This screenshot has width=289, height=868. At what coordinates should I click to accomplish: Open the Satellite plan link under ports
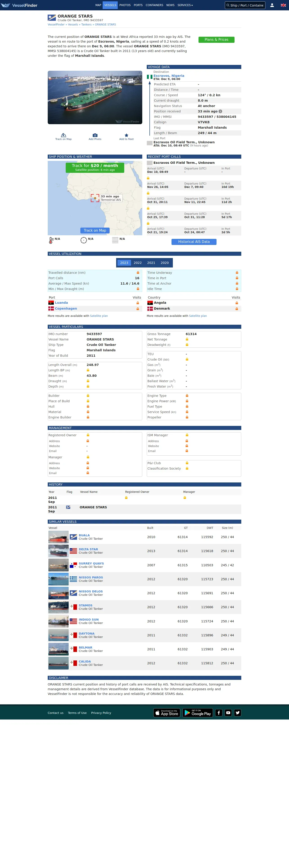[x=99, y=316]
